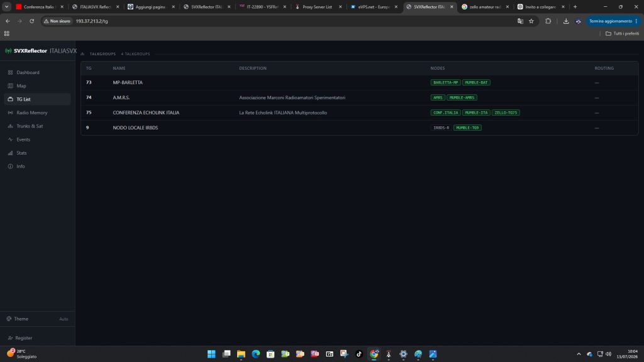Open the apps grid in bookmarks bar
The image size is (644, 362).
[x=6, y=33]
